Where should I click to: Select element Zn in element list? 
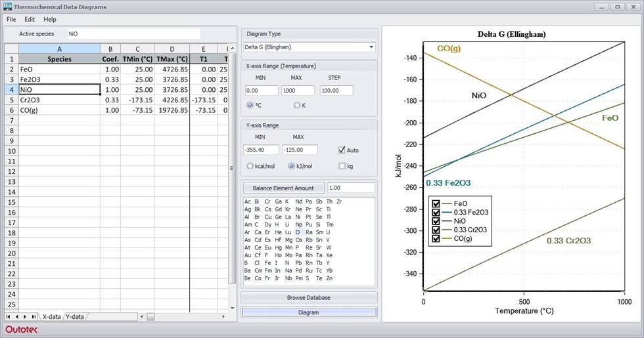coord(329,278)
